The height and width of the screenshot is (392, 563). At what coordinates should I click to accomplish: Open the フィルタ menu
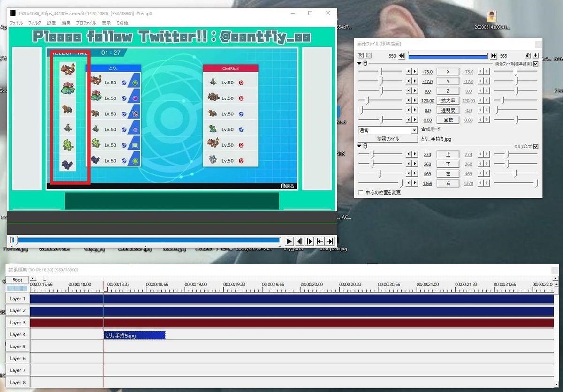point(35,23)
